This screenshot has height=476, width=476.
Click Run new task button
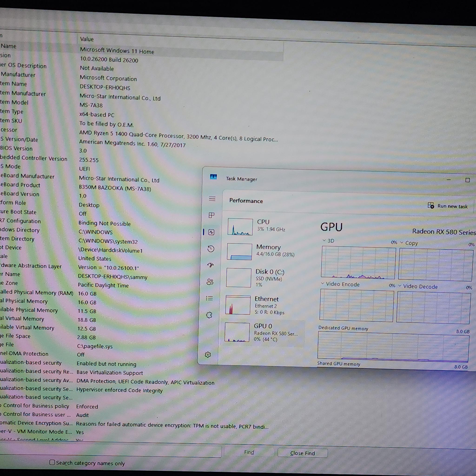pyautogui.click(x=448, y=206)
